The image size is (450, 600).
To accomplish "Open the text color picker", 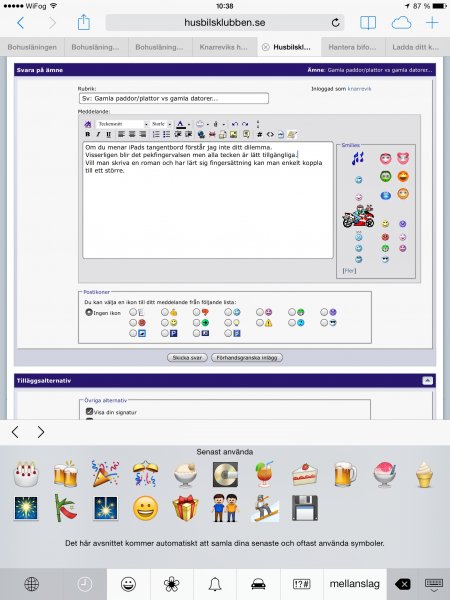I will click(x=181, y=124).
